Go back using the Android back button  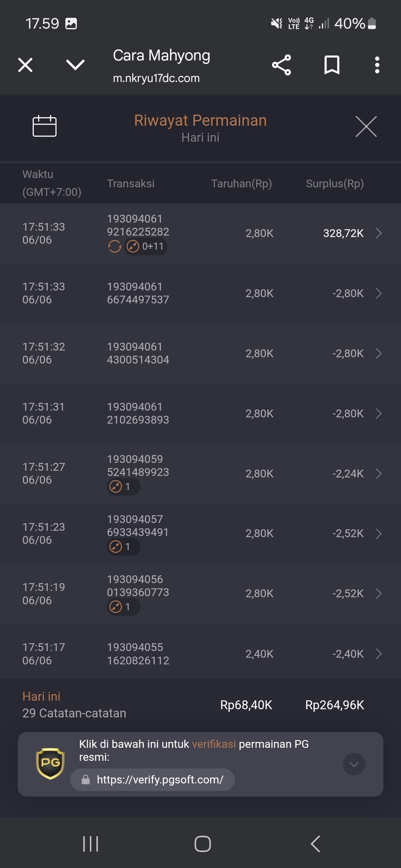(315, 844)
